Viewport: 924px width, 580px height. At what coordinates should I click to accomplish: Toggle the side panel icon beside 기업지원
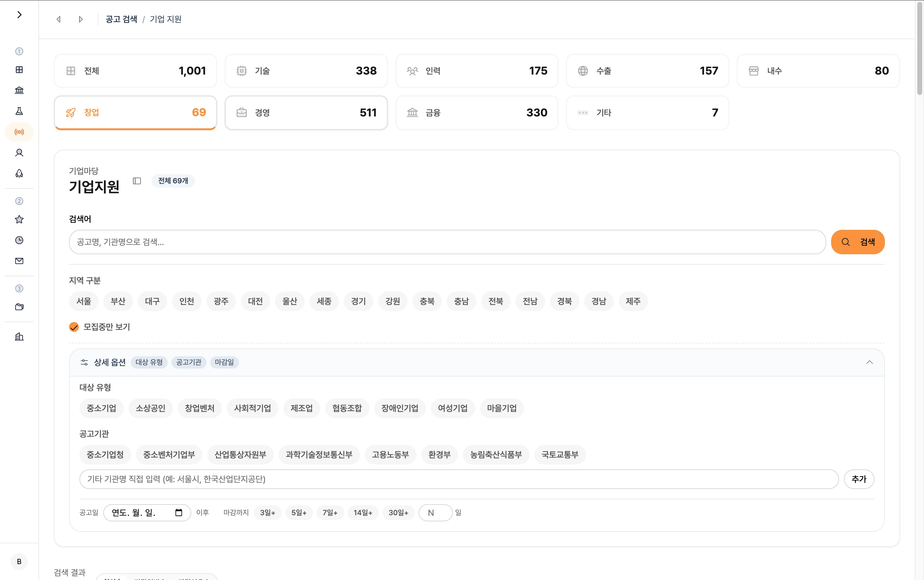coord(137,181)
